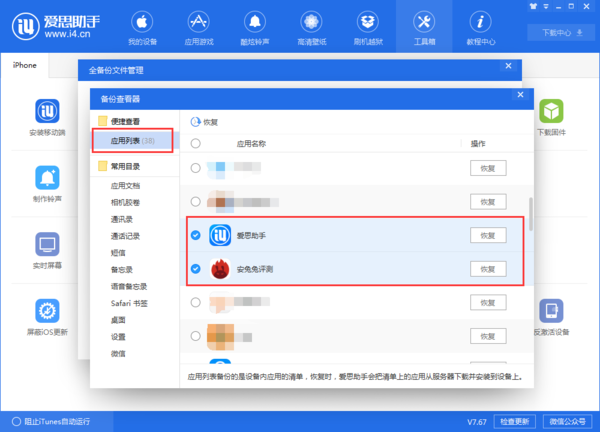Click the 屏蔽iOS更新 gear icon

click(x=47, y=312)
